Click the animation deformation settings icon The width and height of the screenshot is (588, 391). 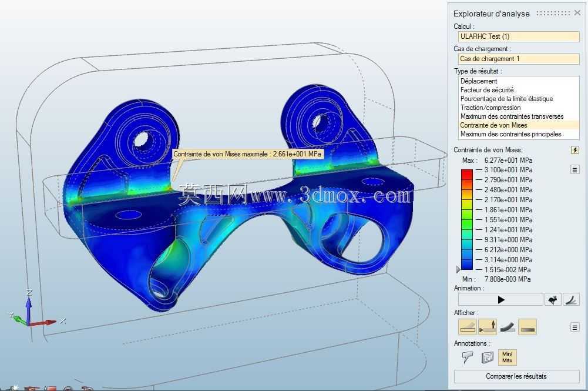pos(571,299)
